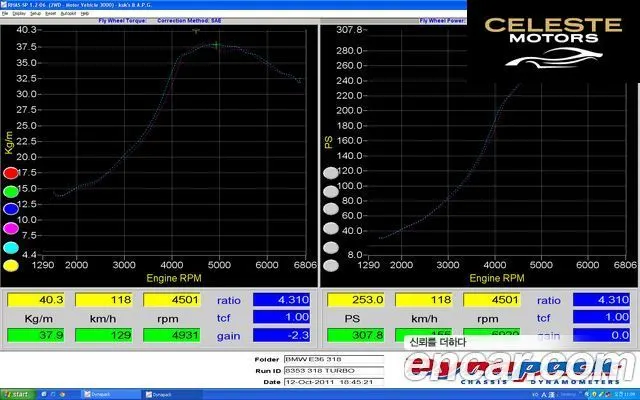The height and width of the screenshot is (400, 640).
Task: Select the yellow 118 km/h value in power panel
Action: pyautogui.click(x=424, y=300)
